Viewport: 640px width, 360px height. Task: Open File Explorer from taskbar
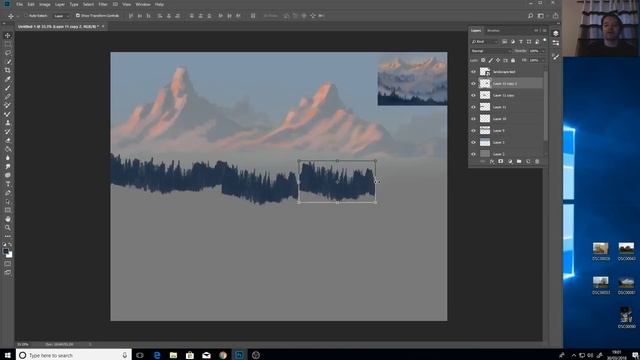tap(173, 355)
